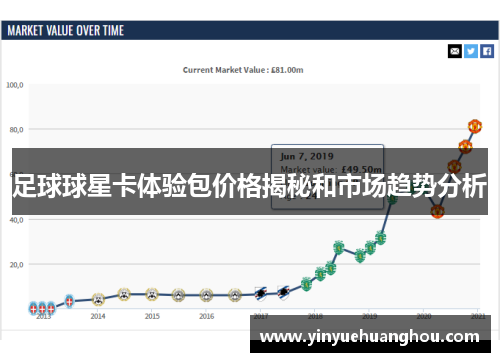Click the Market Value Over Time header
Image resolution: width=500 pixels, height=362 pixels.
pyautogui.click(x=66, y=31)
